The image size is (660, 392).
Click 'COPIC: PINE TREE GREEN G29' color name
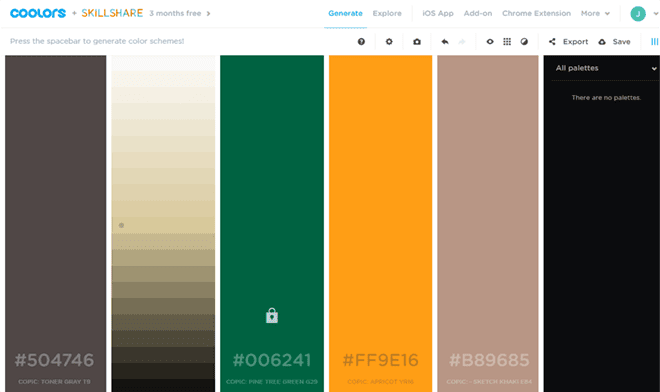[x=272, y=382]
